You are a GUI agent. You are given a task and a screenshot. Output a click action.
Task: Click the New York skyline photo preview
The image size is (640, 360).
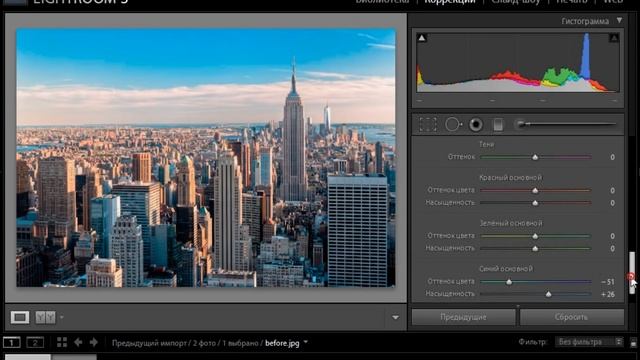(206, 158)
